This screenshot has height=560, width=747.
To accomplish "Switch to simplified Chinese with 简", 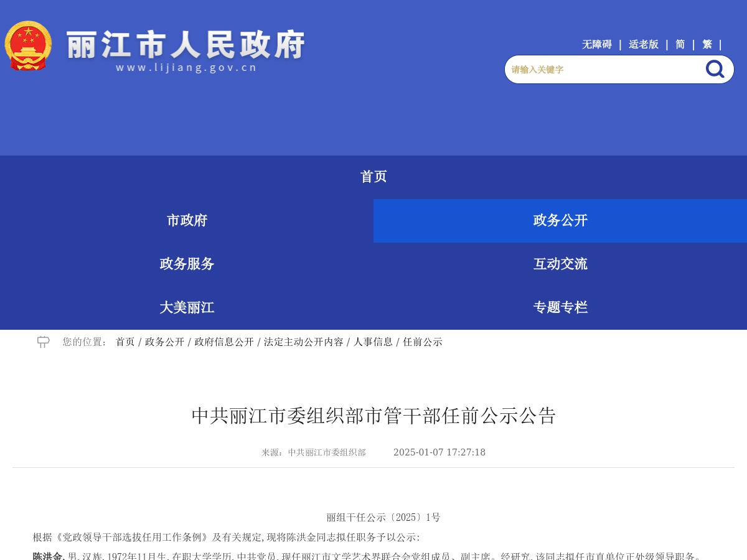I will click(x=680, y=44).
